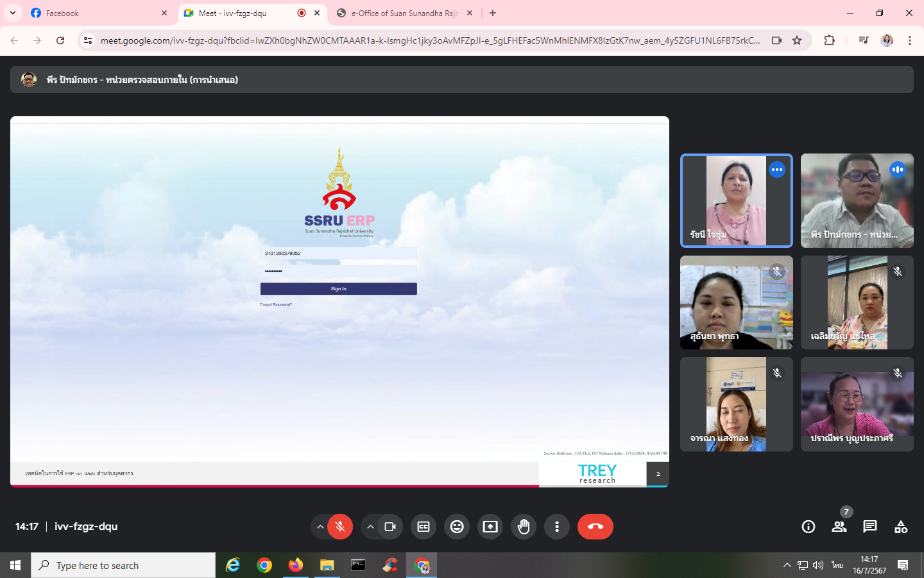Open more options three-dot menu
The width and height of the screenshot is (924, 578).
click(x=557, y=527)
